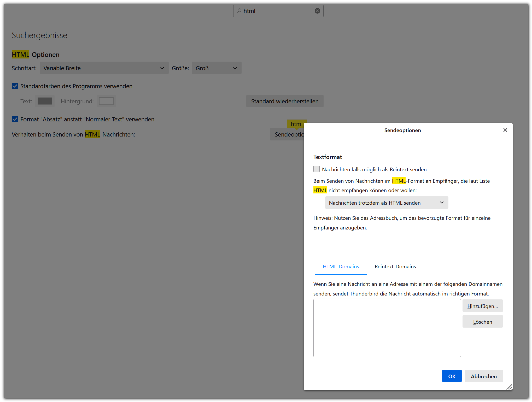532x402 pixels.
Task: Open the Hintergrund color swatch
Action: [x=106, y=101]
